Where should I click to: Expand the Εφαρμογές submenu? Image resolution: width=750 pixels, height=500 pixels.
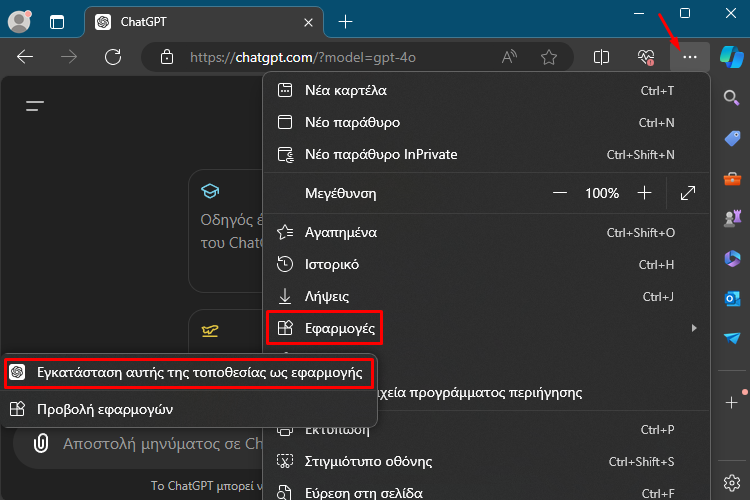tap(486, 328)
